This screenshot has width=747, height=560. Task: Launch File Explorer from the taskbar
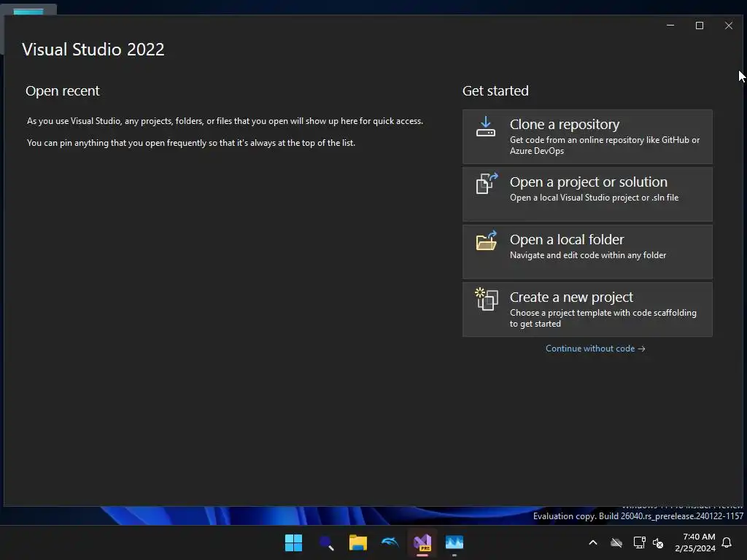click(x=357, y=542)
